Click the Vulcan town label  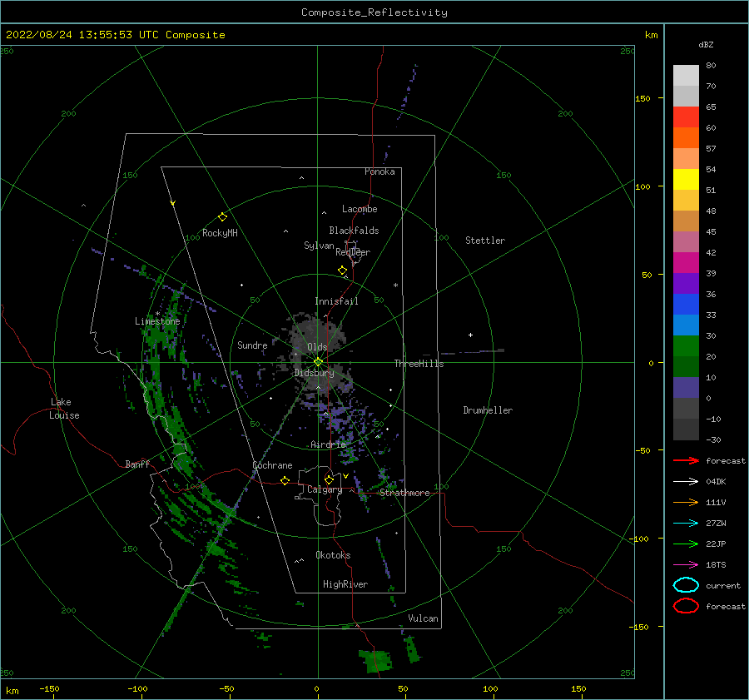424,618
